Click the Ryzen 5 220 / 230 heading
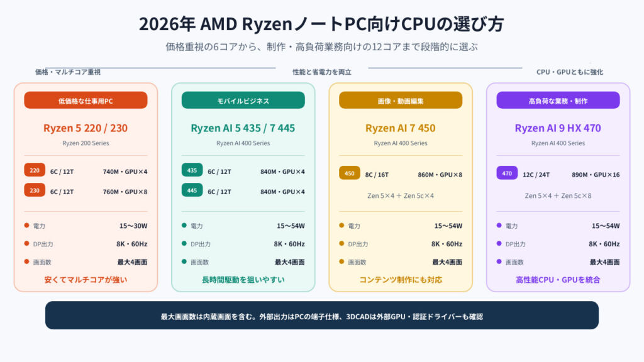 click(x=86, y=128)
